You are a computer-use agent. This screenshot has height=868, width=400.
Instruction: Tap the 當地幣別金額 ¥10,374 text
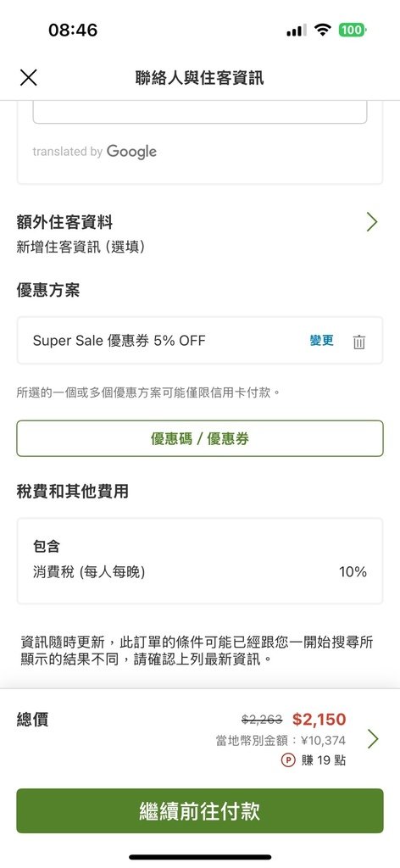[x=281, y=740]
